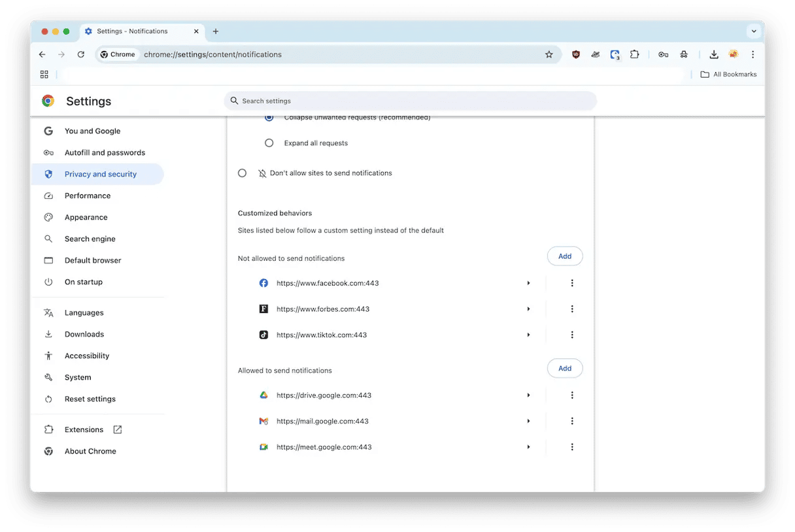
Task: Click the bookmark star icon in address bar
Action: (549, 55)
